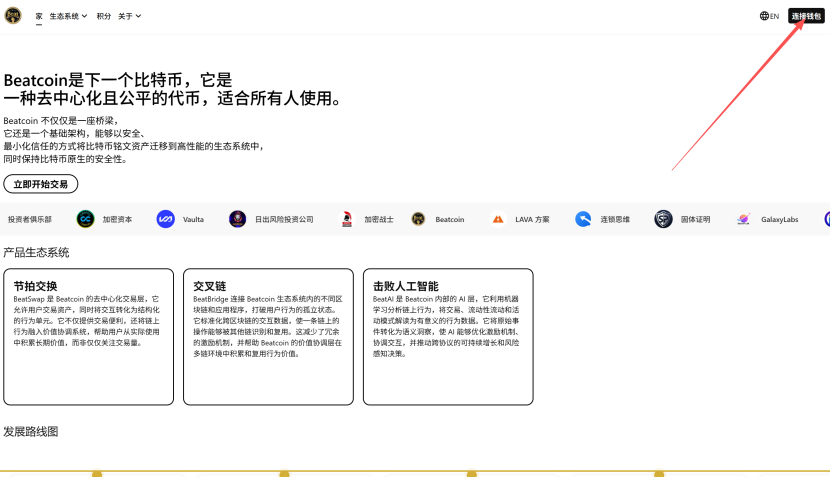Click the 产品生态系统 section heading
Image resolution: width=830 pixels, height=477 pixels.
[x=36, y=253]
